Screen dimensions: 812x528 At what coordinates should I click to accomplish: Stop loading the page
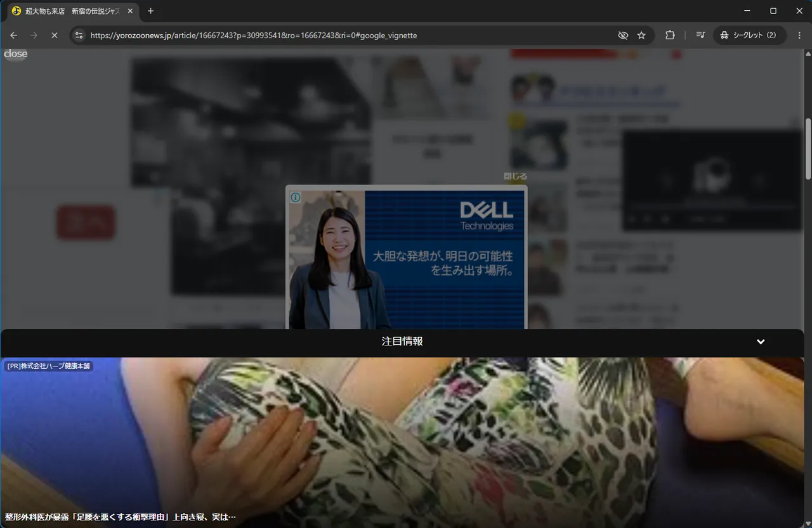(x=55, y=35)
